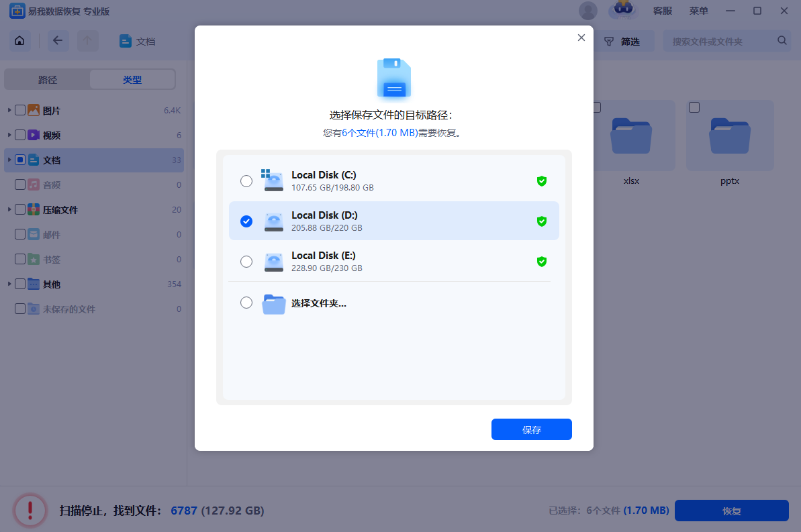Select the Local Disk (E:) radio button
Image resolution: width=801 pixels, height=532 pixels.
pyautogui.click(x=246, y=262)
